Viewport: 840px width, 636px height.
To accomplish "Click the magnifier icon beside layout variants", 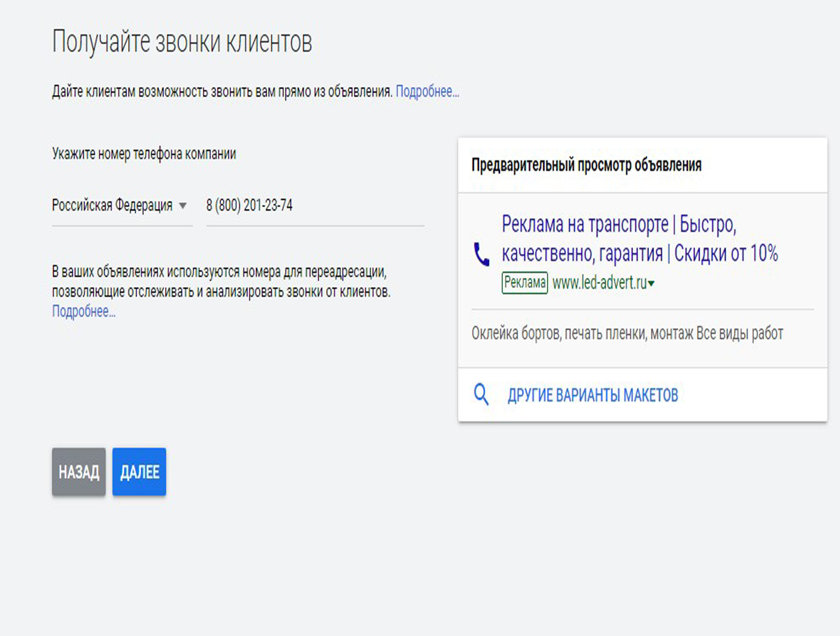I will tap(481, 395).
